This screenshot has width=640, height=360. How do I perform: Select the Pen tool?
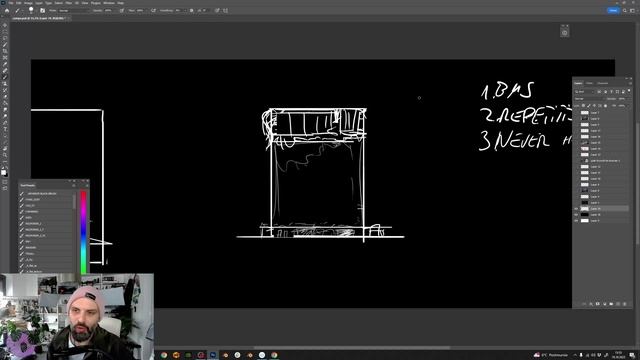[x=5, y=122]
